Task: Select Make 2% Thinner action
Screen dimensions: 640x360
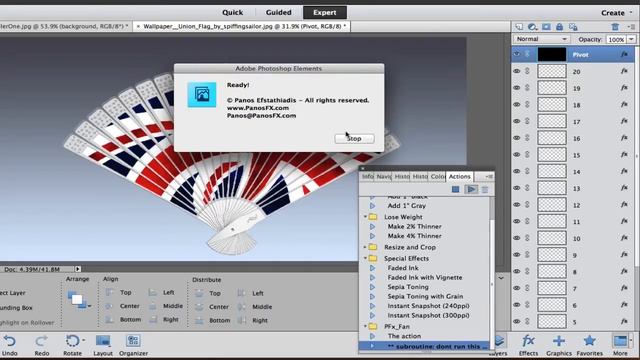Action: click(x=414, y=226)
